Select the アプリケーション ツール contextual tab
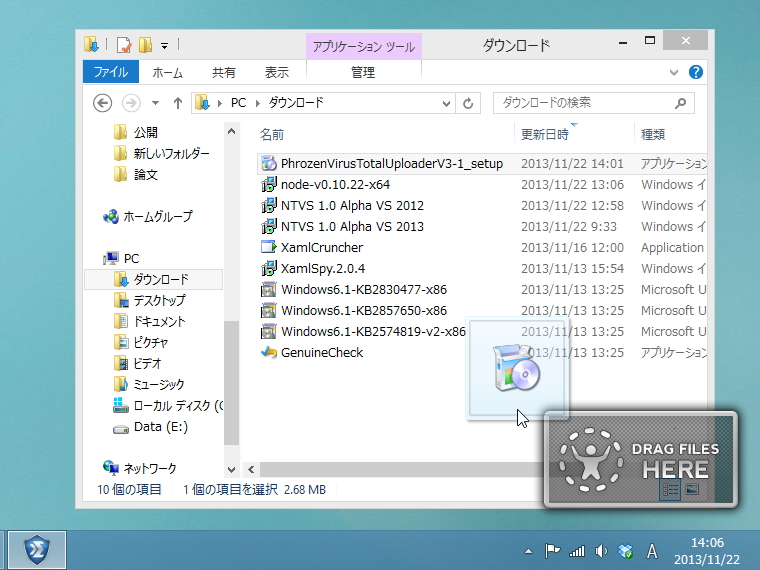The width and height of the screenshot is (760, 570). [364, 47]
